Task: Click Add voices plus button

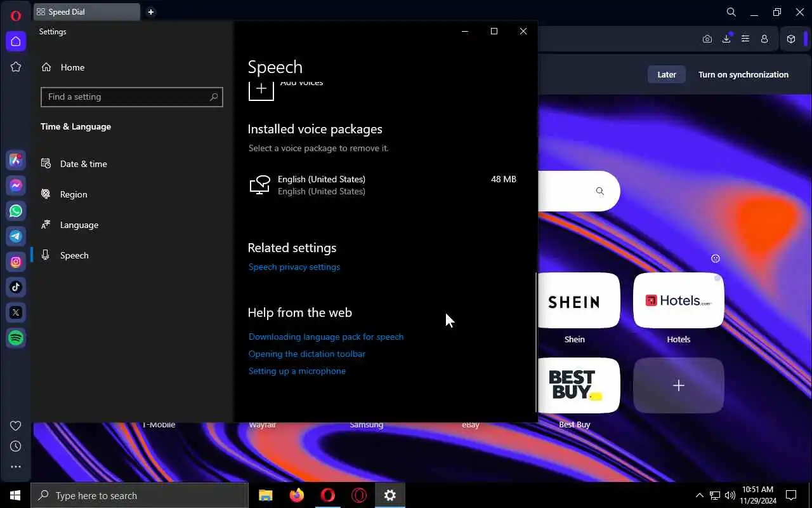Action: (x=261, y=90)
